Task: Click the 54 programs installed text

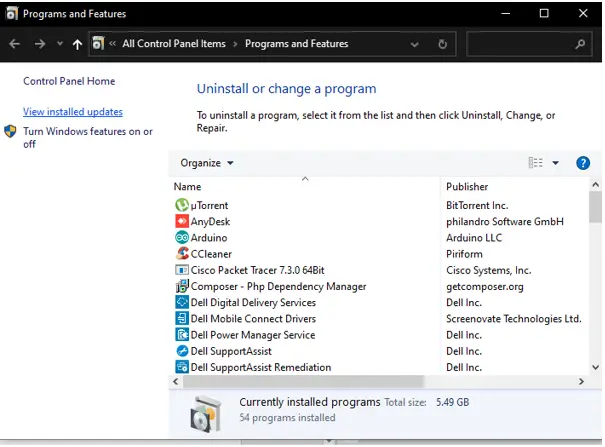Action: pos(287,418)
